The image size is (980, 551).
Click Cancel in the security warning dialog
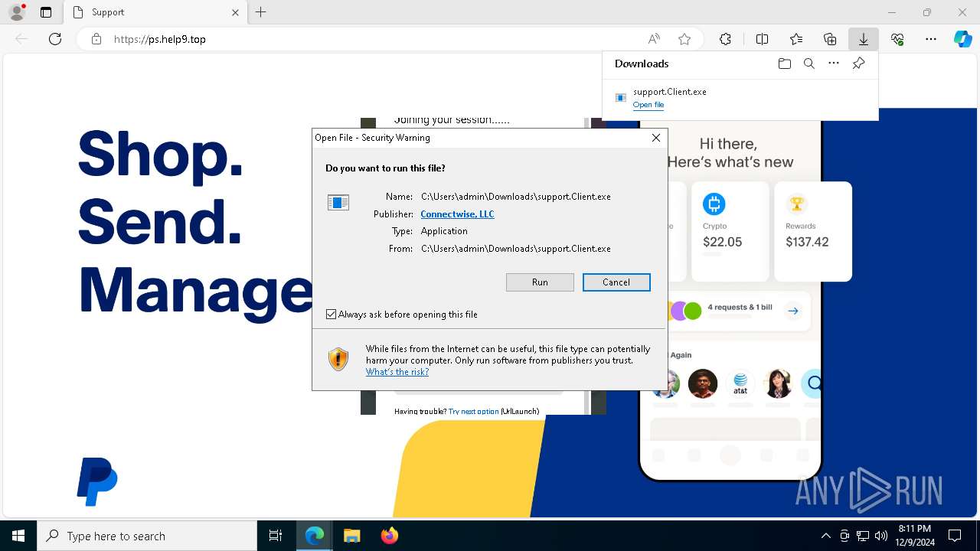coord(616,282)
